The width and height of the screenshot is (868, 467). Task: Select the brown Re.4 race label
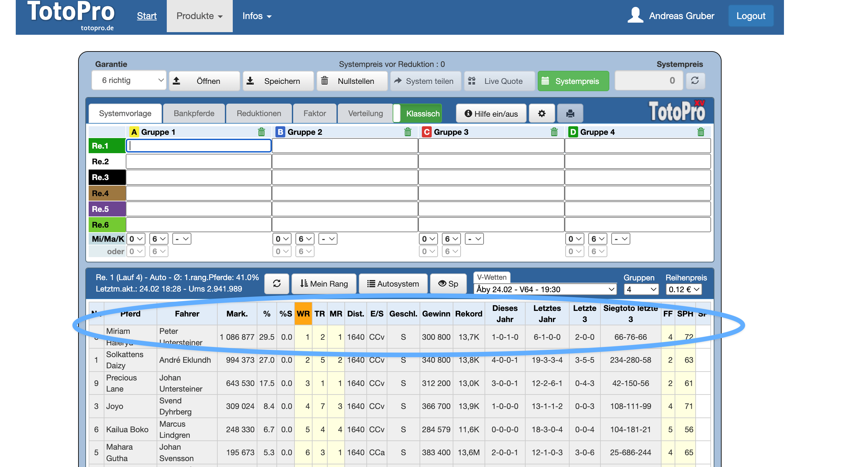click(x=107, y=193)
